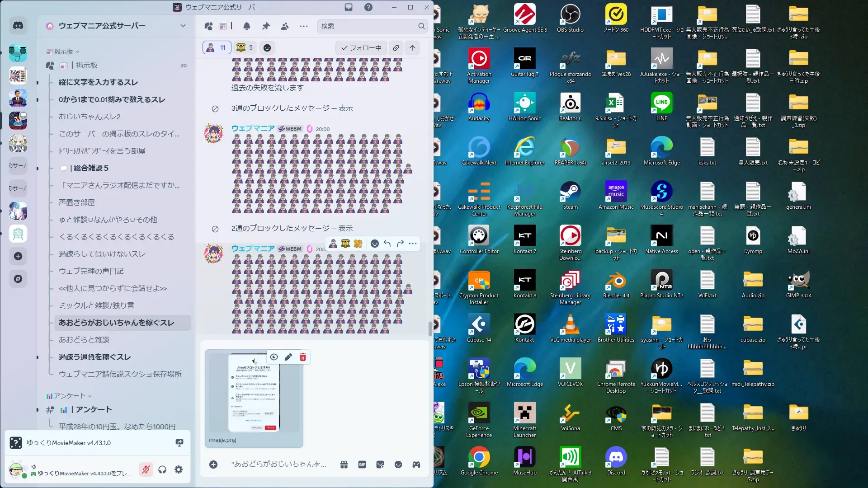868x488 pixels.
Task: Open the あおどらと雑談 thread
Action: tap(84, 340)
